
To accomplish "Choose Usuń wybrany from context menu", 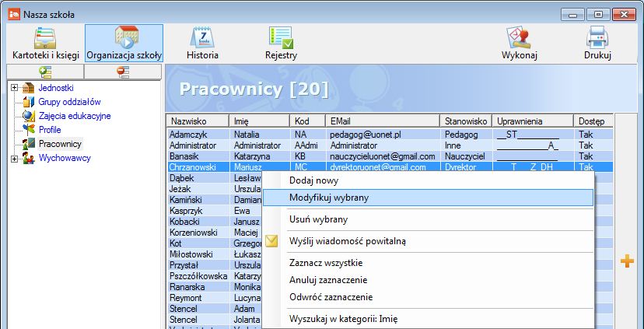I will click(428, 219).
